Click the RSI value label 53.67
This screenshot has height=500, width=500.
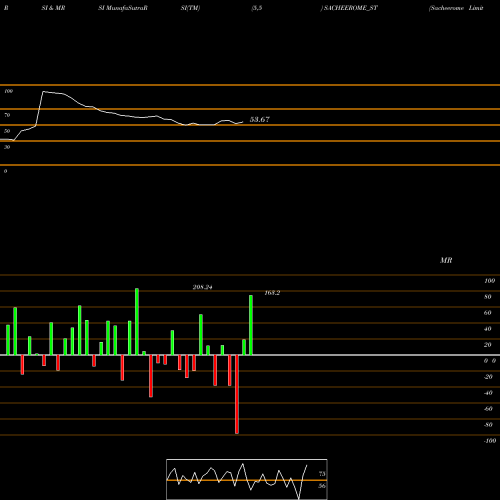point(259,119)
